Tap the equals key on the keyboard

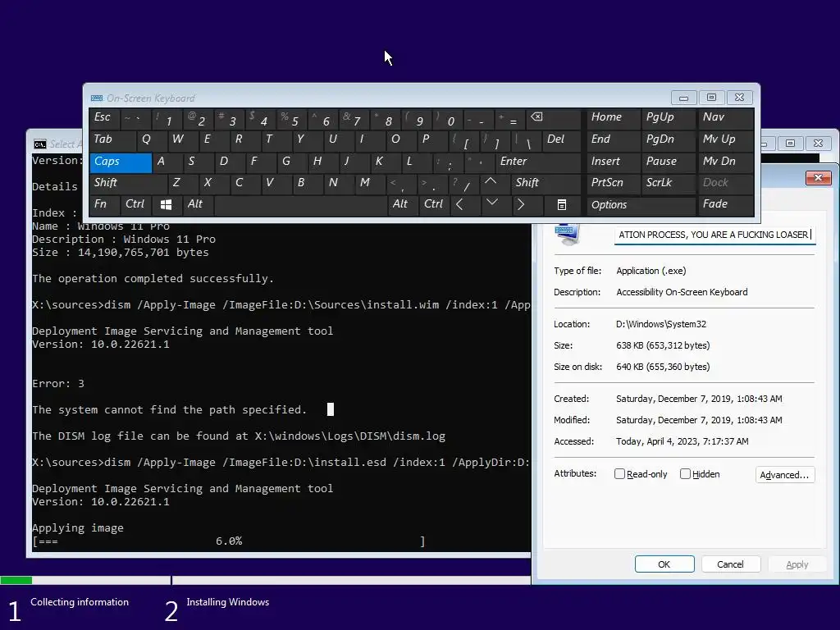pyautogui.click(x=509, y=118)
